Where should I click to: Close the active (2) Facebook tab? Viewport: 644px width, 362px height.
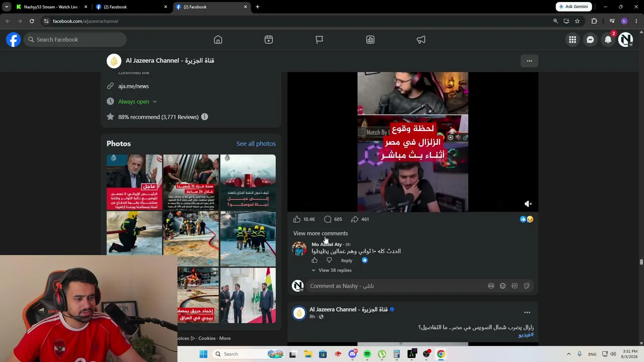pyautogui.click(x=246, y=7)
